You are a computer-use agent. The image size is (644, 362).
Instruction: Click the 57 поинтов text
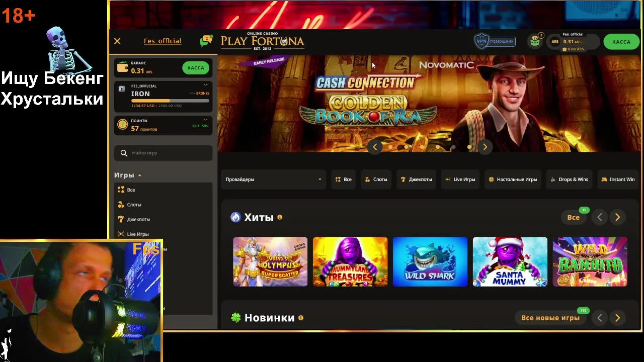(144, 129)
